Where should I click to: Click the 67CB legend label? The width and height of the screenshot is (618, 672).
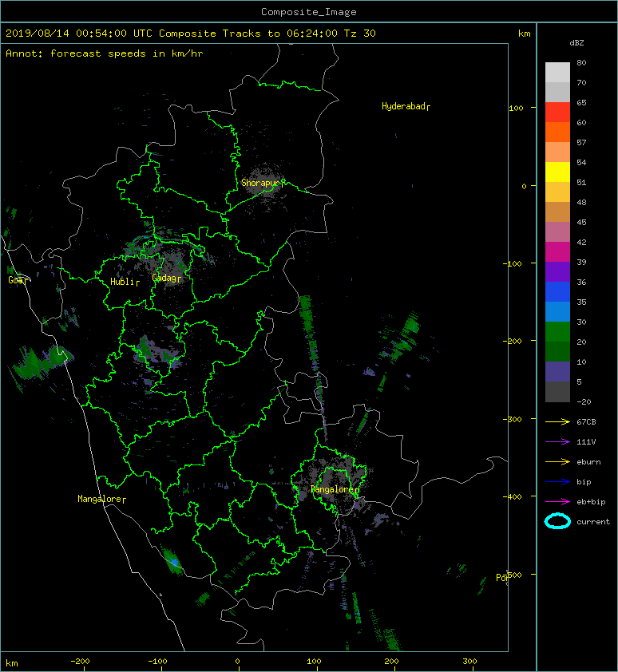586,422
